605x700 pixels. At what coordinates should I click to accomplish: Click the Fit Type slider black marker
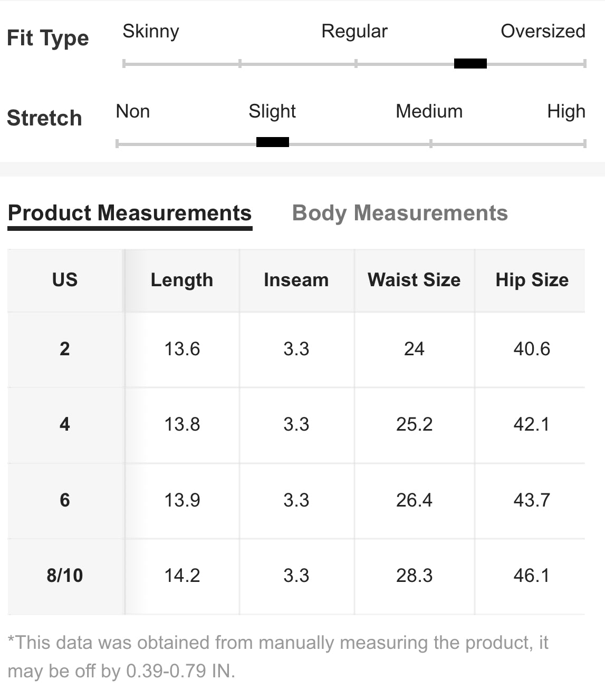point(470,64)
